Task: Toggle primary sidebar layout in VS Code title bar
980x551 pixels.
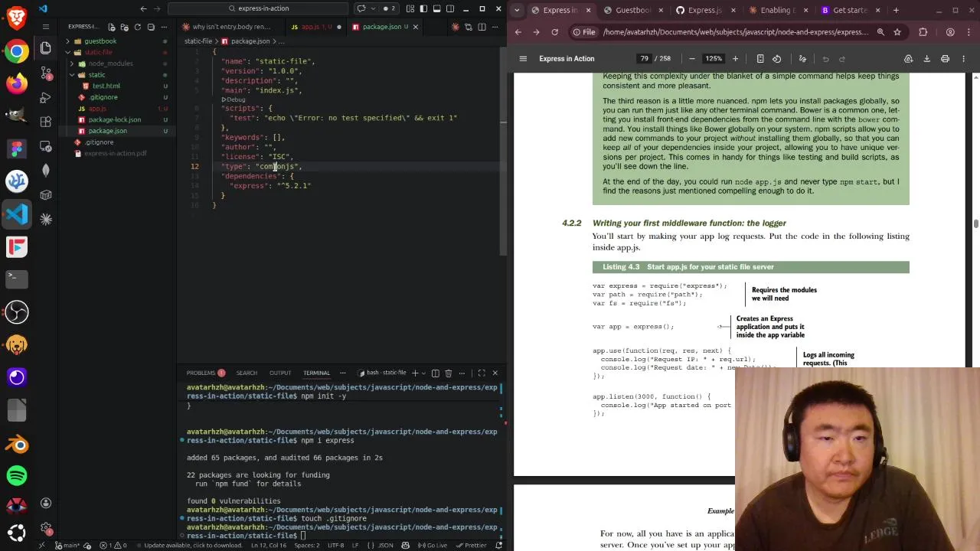Action: point(423,8)
